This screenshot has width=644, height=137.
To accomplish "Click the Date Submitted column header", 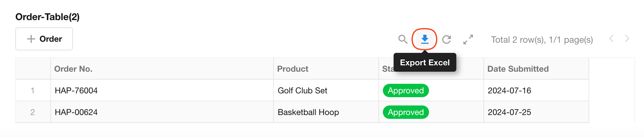I will (518, 69).
